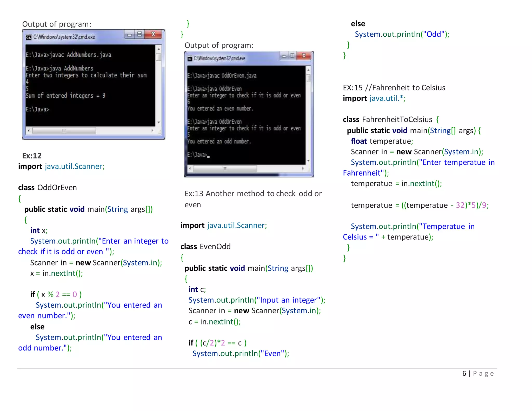
Task: Click vertical scroll thumb in OddOrEven console
Action: coord(308,78)
